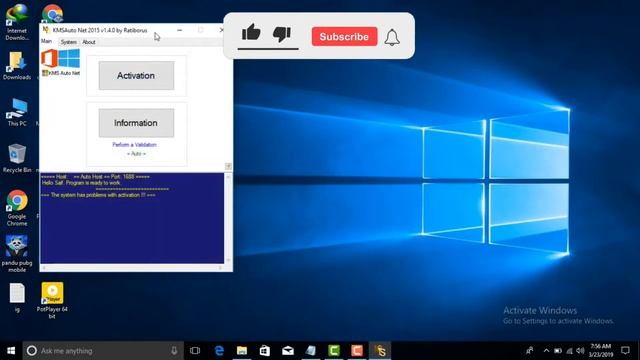Screen dimensions: 640x360
Task: Click the log panel vertical scrollbar
Action: pos(228,218)
